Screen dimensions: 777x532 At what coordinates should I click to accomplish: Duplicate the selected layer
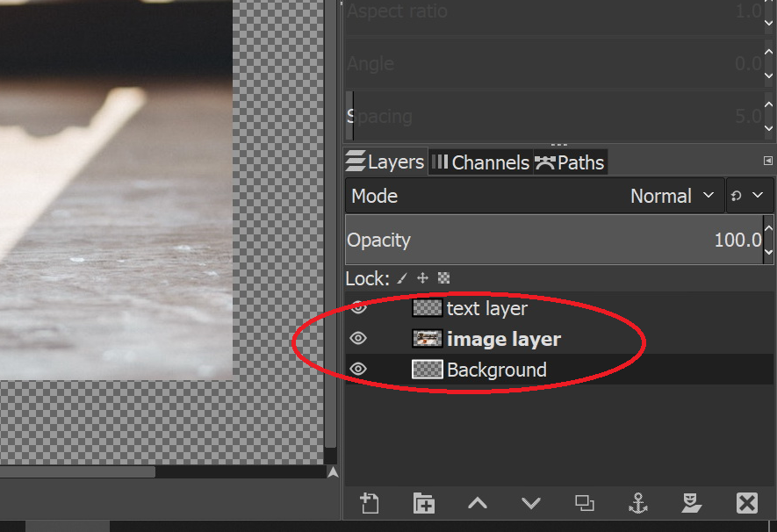tap(584, 503)
